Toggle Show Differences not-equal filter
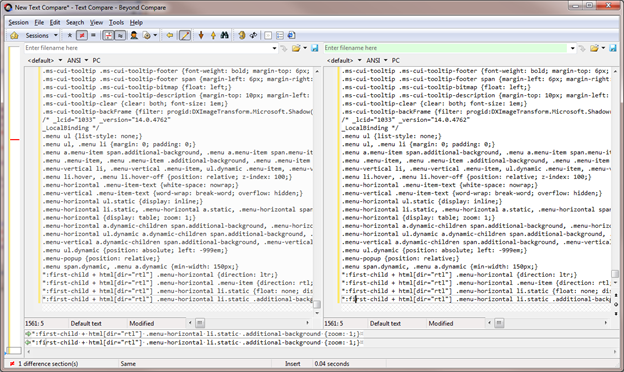The height and width of the screenshot is (372, 624). pyautogui.click(x=82, y=35)
